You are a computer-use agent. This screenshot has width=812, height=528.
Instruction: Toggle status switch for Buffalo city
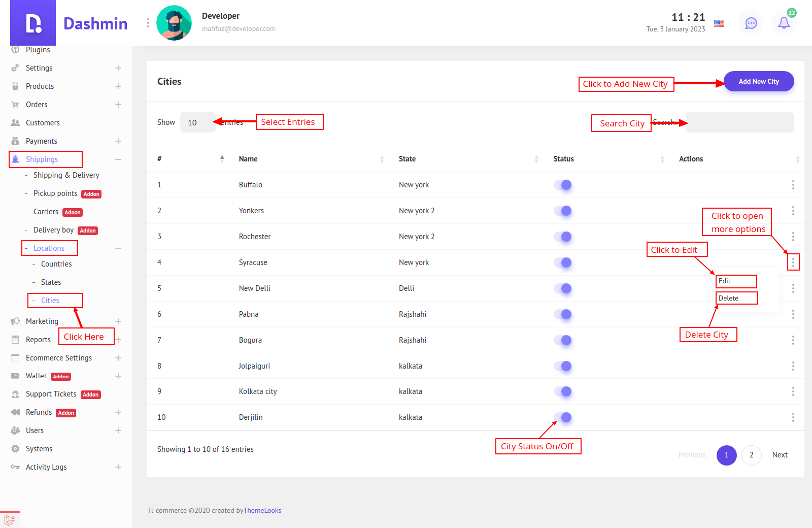coord(563,185)
